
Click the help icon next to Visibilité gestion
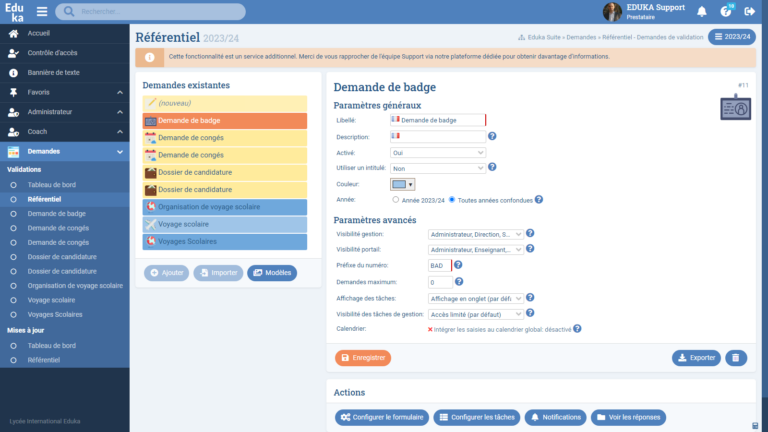point(530,233)
